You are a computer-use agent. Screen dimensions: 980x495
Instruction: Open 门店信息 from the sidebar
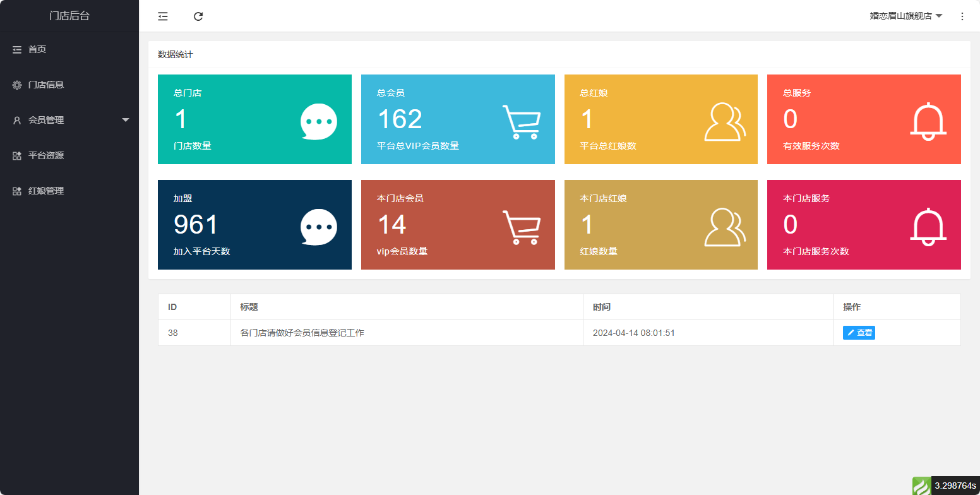(x=46, y=85)
